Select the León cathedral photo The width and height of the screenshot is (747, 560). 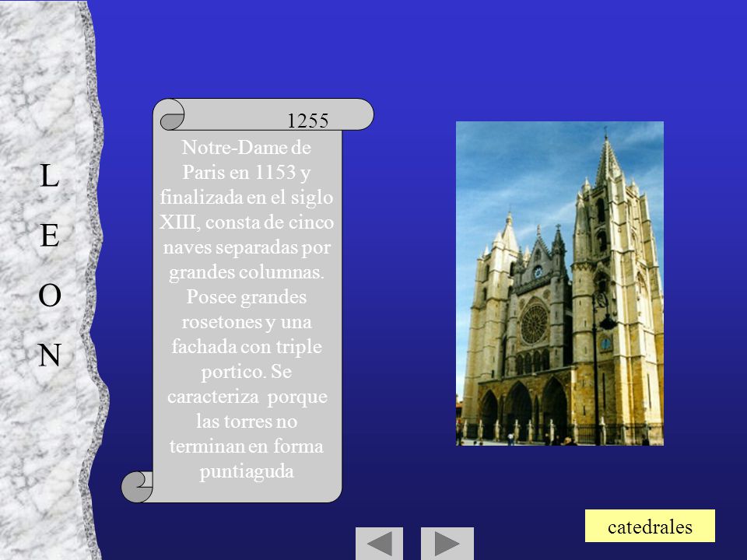(559, 283)
